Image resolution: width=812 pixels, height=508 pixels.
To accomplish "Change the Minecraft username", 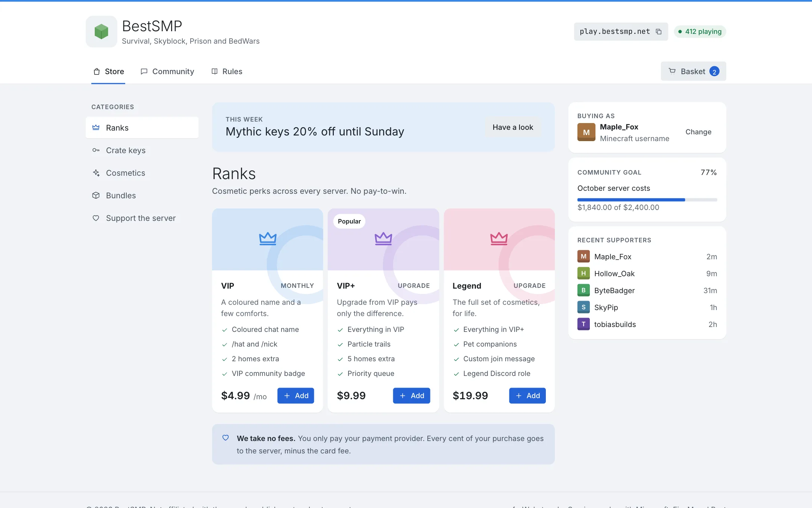I will (698, 132).
